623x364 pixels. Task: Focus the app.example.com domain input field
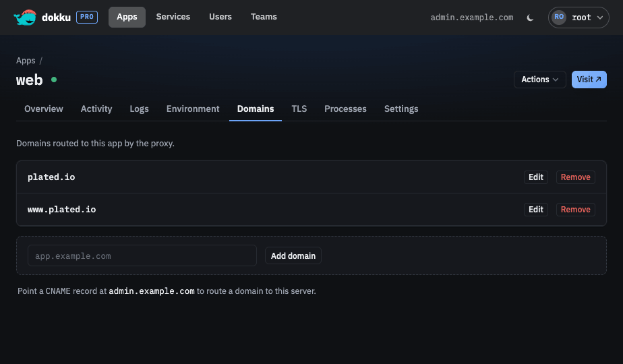point(142,255)
